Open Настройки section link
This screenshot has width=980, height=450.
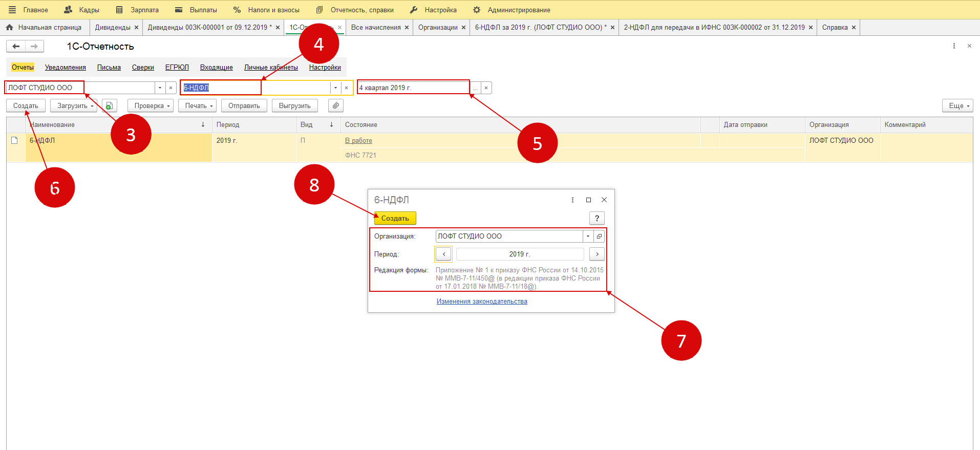point(325,67)
